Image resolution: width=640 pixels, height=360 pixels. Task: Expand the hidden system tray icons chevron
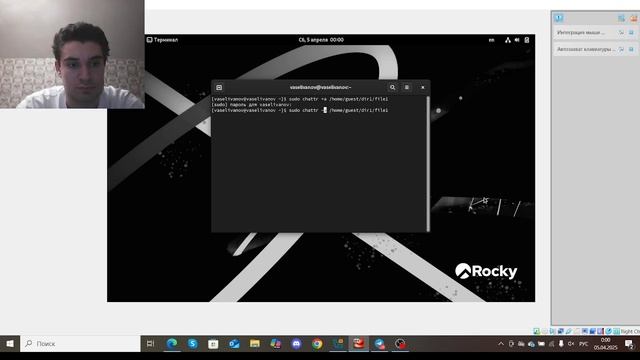501,344
